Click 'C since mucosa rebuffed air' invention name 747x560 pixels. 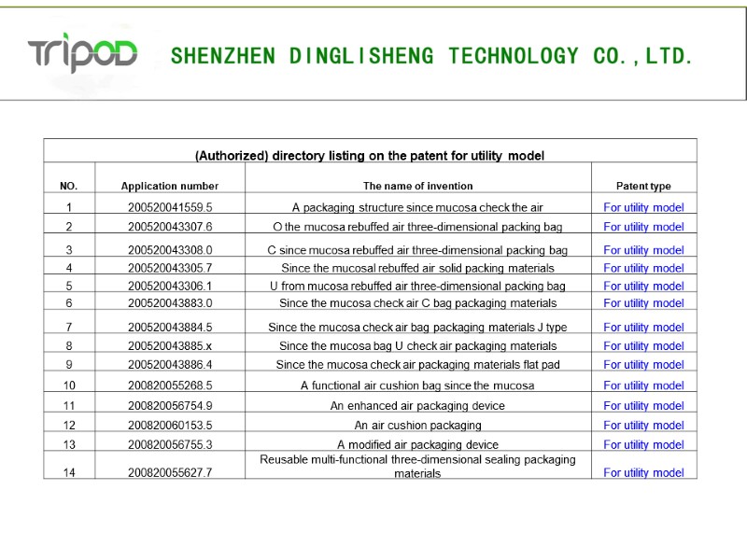pos(417,250)
